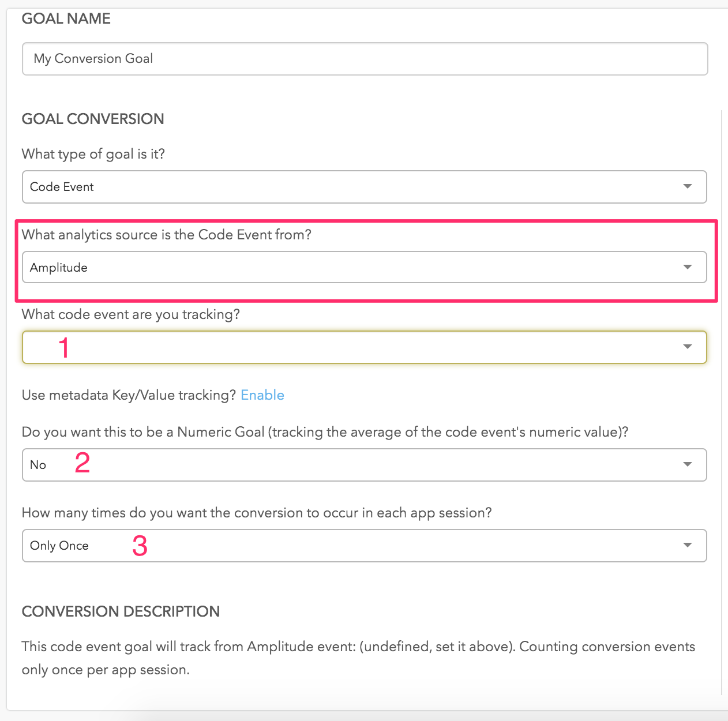Open the conversion frequency dropdown set to Only Once

[x=364, y=546]
